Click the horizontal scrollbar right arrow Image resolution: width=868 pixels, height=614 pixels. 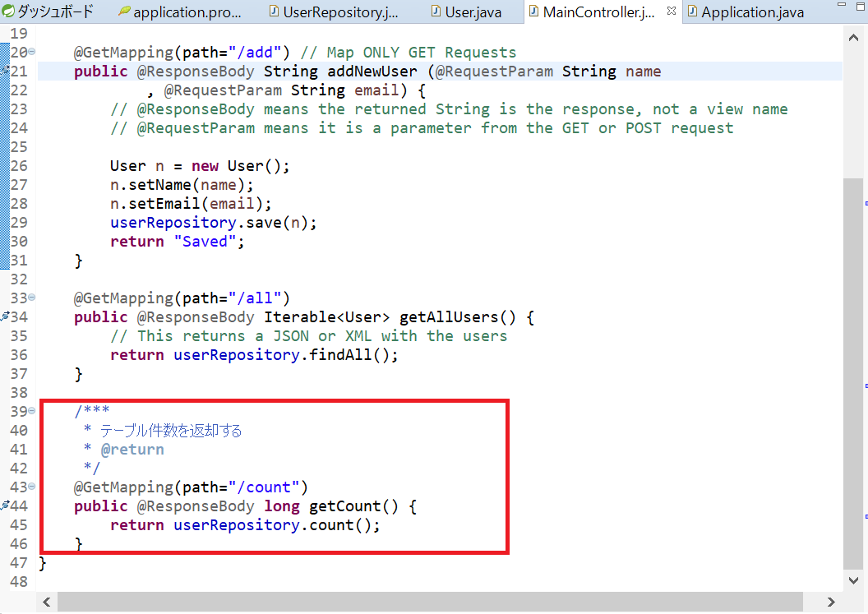click(x=833, y=602)
